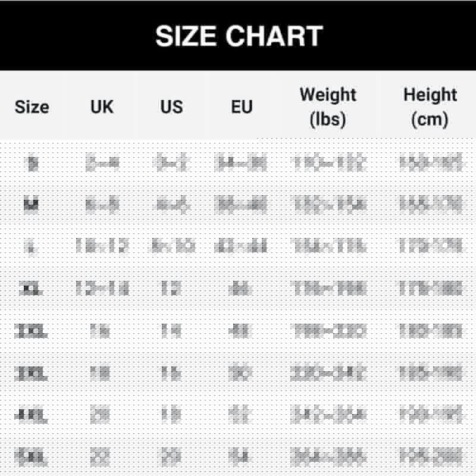Select the last size row label
Viewport: 476px width, 476px height.
[32, 457]
